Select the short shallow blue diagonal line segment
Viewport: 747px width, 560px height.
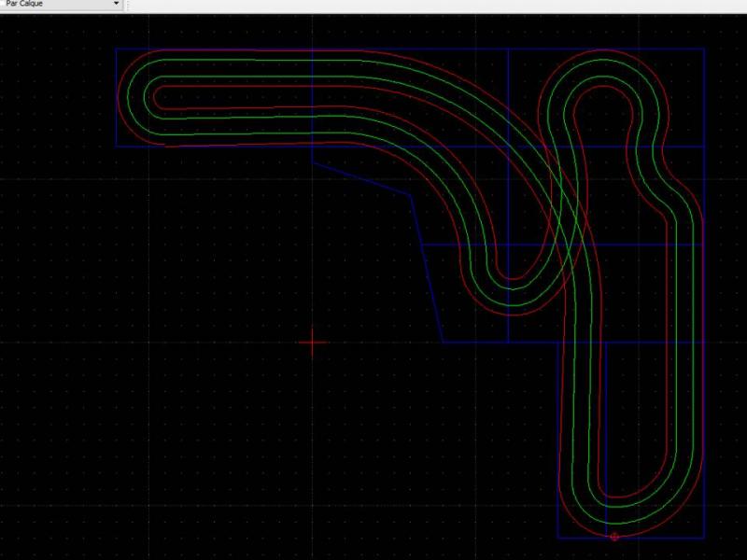(x=362, y=179)
